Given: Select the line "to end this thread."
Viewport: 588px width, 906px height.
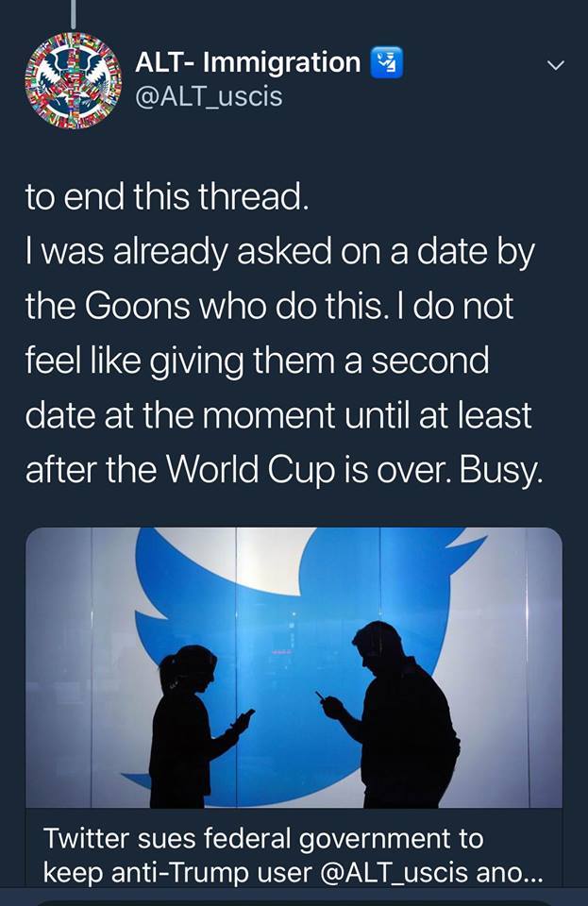Looking at the screenshot, I should coord(166,197).
